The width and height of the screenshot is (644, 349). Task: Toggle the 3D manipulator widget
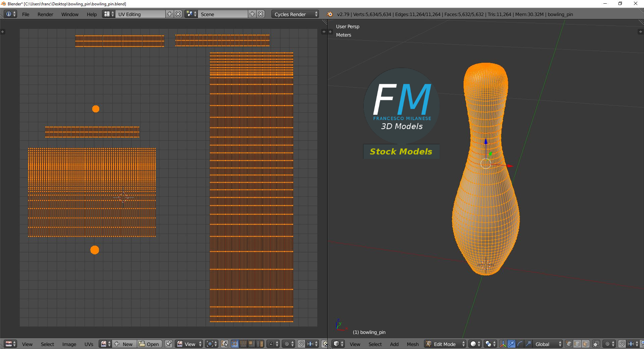[x=503, y=344]
